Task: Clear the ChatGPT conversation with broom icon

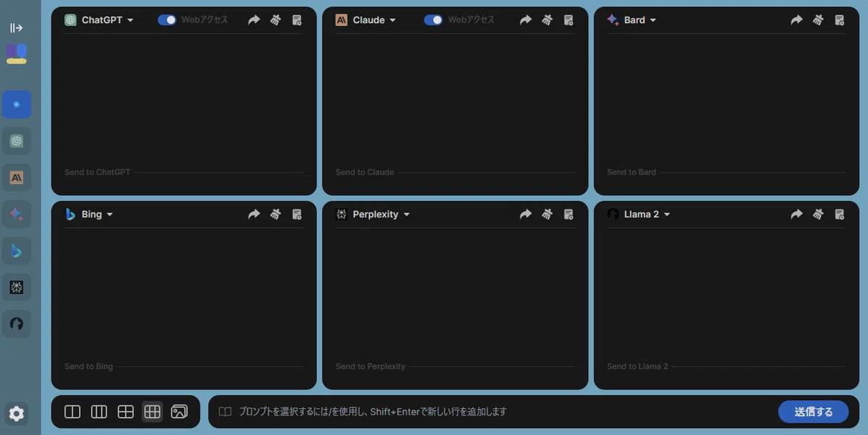Action: (276, 20)
